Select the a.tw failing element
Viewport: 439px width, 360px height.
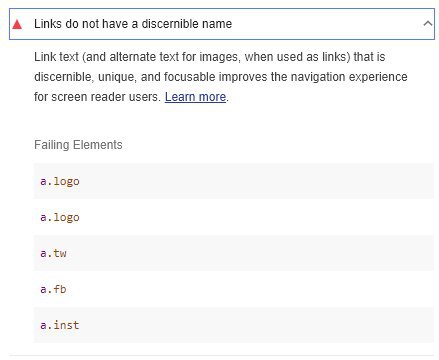(x=53, y=253)
